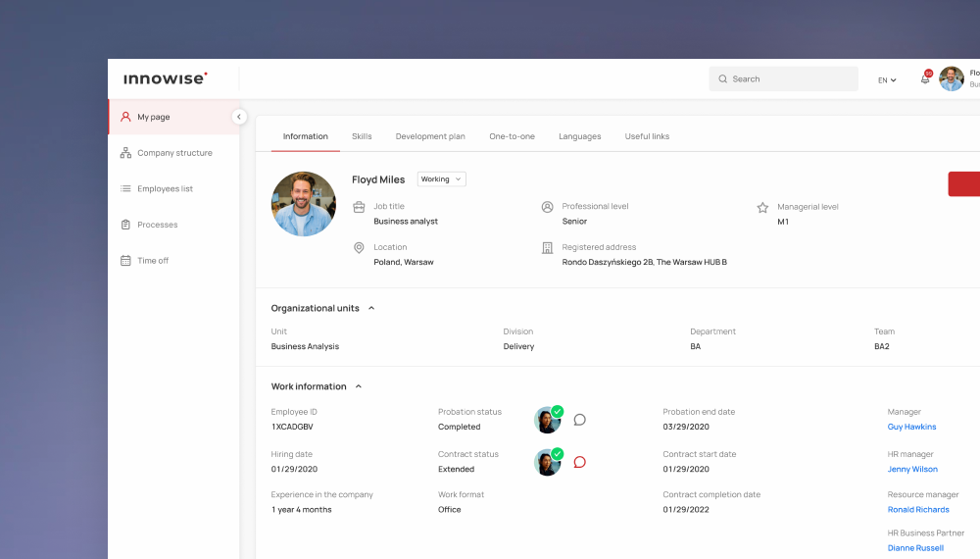The image size is (980, 559).
Task: Click Experience value 1 year 4 months
Action: [x=301, y=510]
